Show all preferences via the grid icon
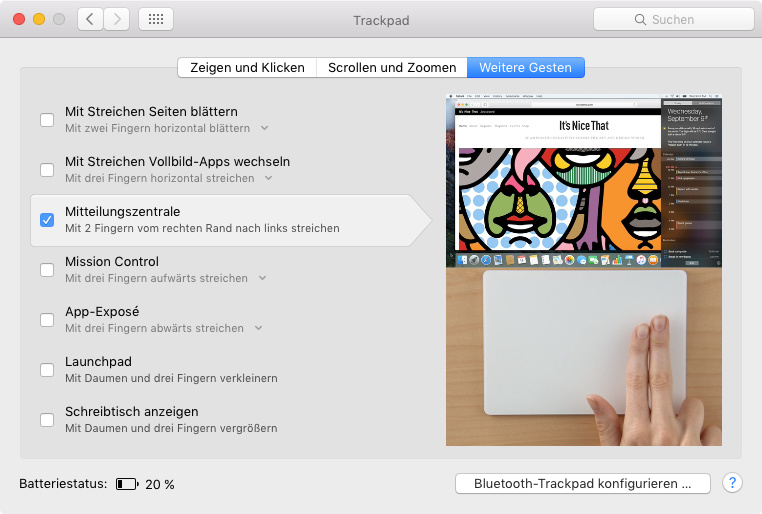This screenshot has height=514, width=762. point(156,19)
